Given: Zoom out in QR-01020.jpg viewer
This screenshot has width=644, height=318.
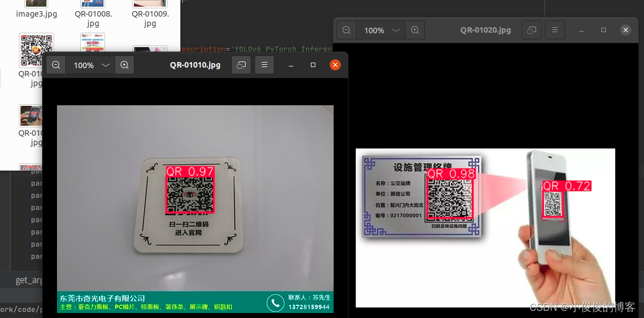Looking at the screenshot, I should [346, 30].
